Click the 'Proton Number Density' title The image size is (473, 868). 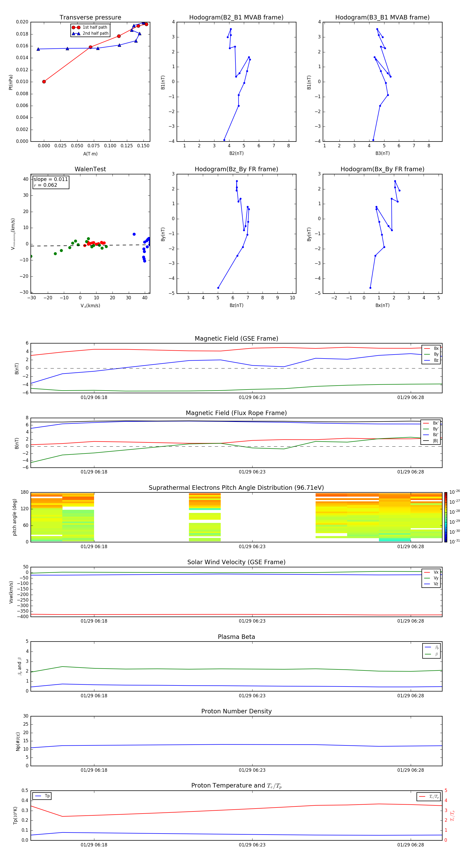pyautogui.click(x=236, y=711)
